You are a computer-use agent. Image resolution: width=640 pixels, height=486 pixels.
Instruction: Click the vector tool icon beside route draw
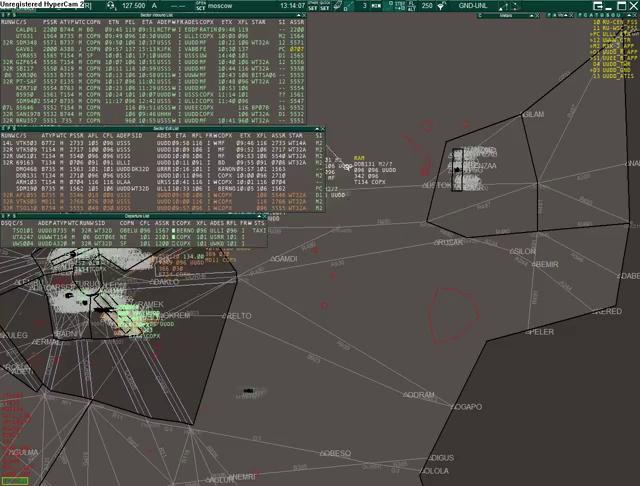[515, 6]
